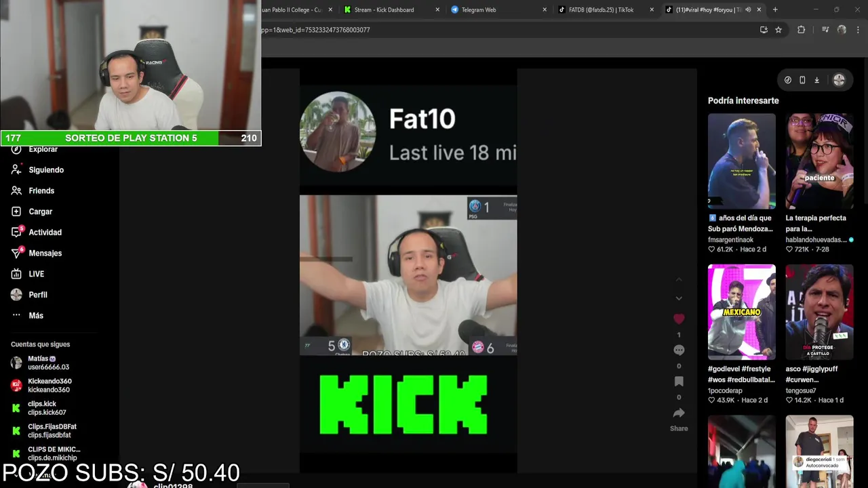Open the Chrome extensions puzzle icon
The height and width of the screenshot is (488, 868).
click(x=801, y=30)
